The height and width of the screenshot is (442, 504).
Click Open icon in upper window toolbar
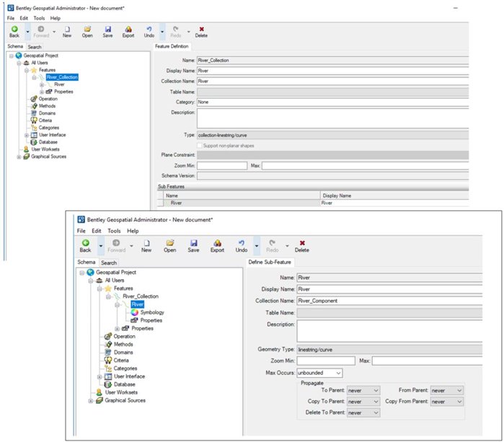pyautogui.click(x=87, y=30)
